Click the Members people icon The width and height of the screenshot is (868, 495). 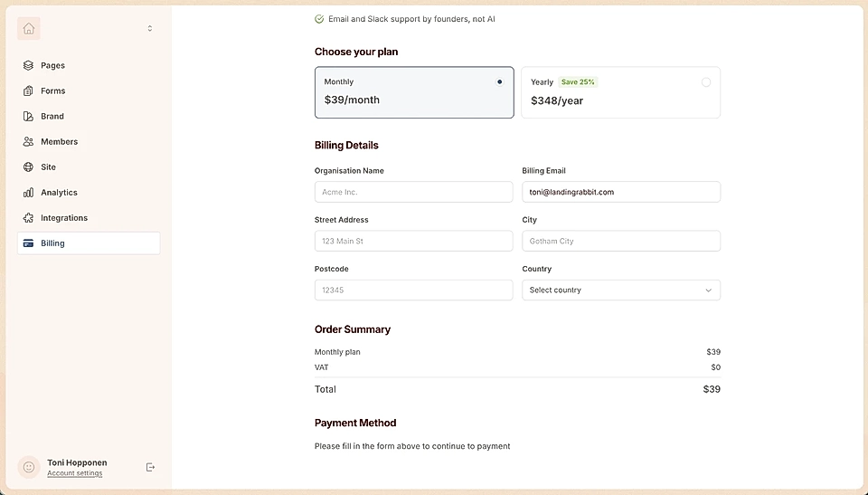pyautogui.click(x=28, y=142)
